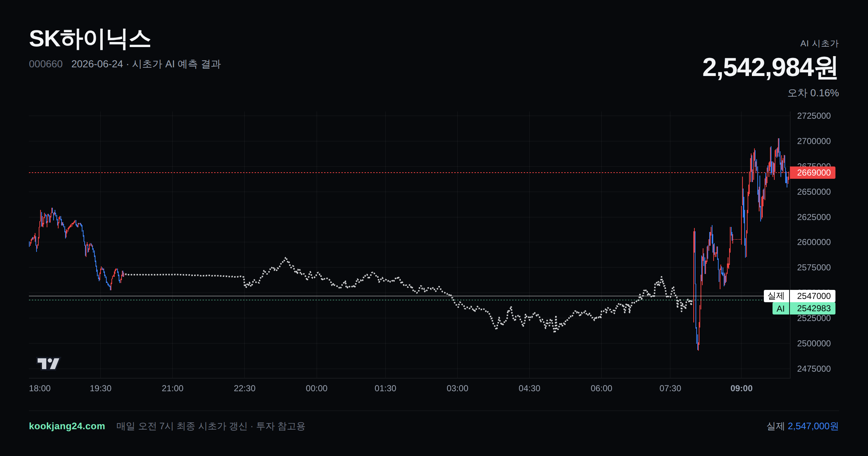868x456 pixels.
Task: Click the 실제 tag beside 2547000
Action: pyautogui.click(x=776, y=296)
